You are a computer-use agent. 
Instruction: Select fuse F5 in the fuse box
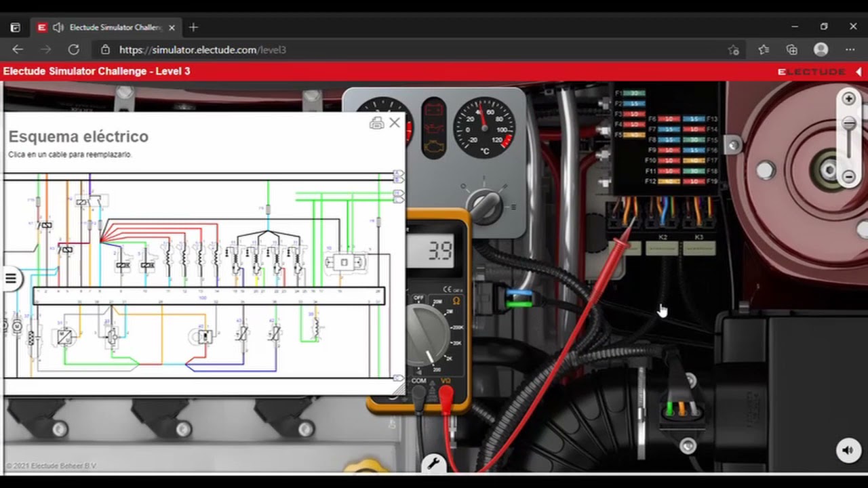(634, 135)
